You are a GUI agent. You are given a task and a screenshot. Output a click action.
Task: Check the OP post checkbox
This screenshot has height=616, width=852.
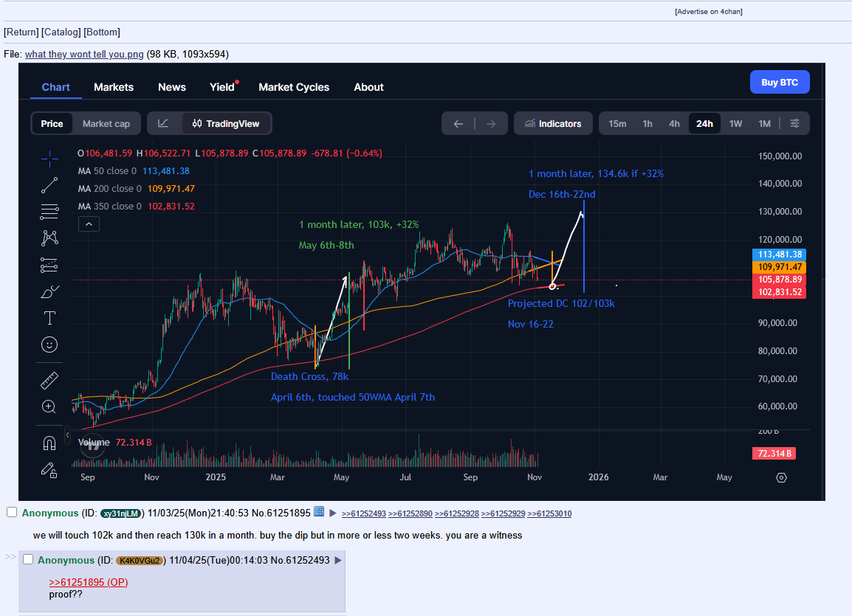coord(12,513)
